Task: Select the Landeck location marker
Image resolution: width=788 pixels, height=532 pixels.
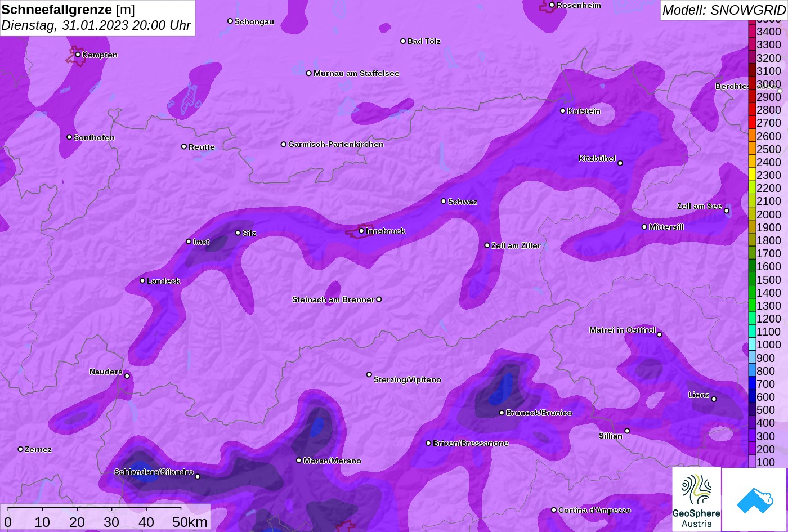Action: (142, 280)
